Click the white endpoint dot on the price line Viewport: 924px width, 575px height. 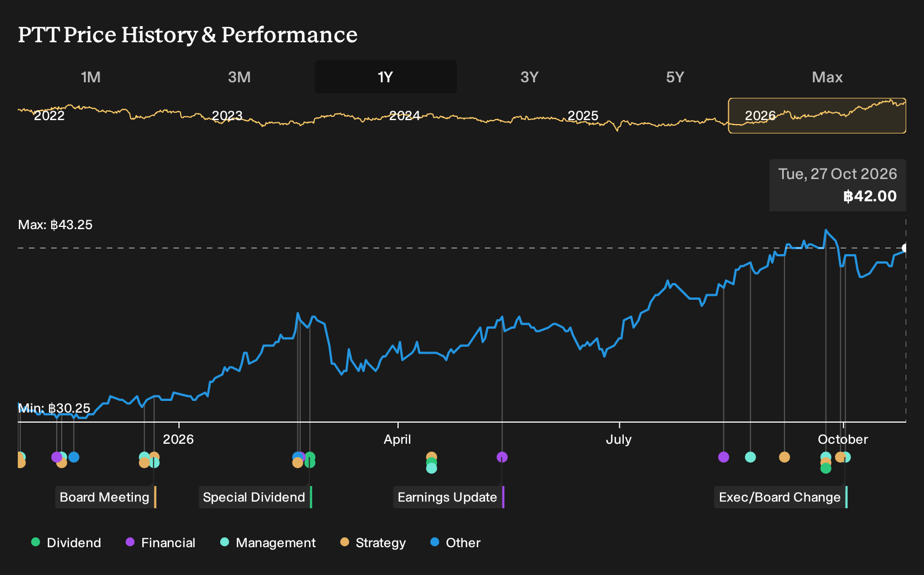(905, 248)
